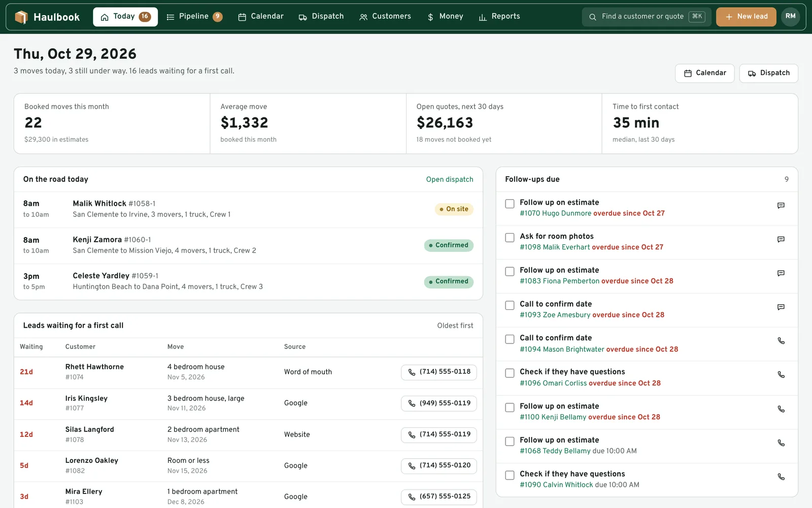Open message icon for Zoe Amesbury follow-up
Screen dimensions: 812x508
coord(781,307)
